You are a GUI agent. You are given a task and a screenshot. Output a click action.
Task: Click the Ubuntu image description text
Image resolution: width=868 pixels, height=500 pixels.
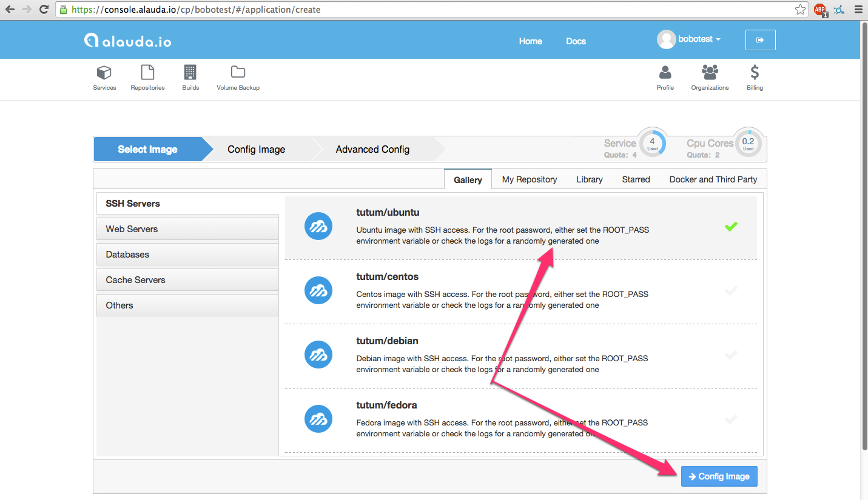coord(502,236)
